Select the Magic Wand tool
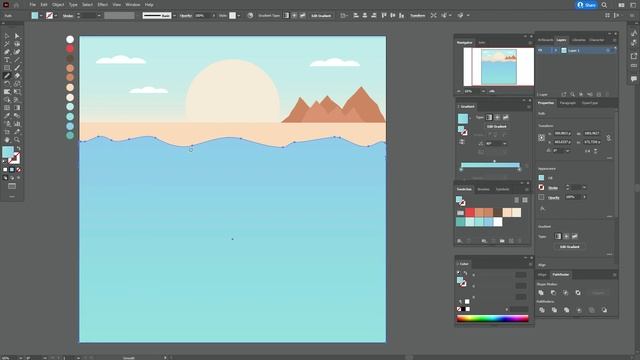Screen dimensions: 640x360 point(7,44)
